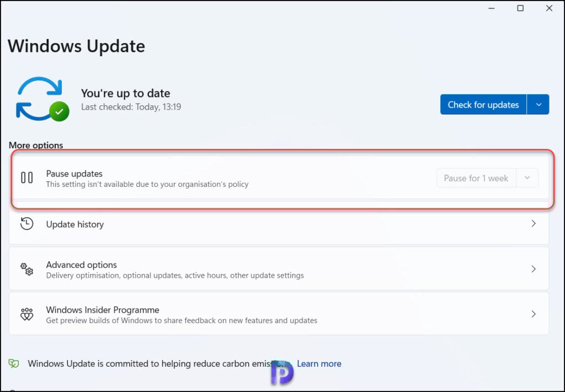This screenshot has width=565, height=392.
Task: Click the Pause updates label
Action: pos(74,174)
